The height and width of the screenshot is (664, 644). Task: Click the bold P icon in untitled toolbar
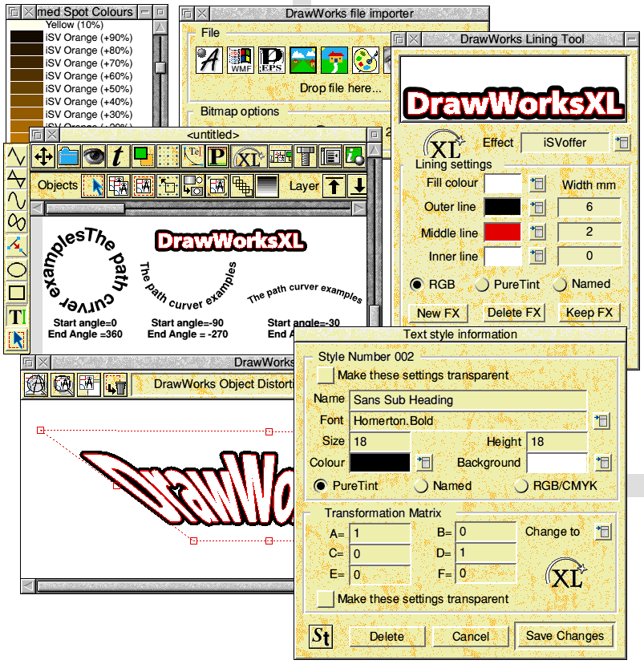point(217,156)
